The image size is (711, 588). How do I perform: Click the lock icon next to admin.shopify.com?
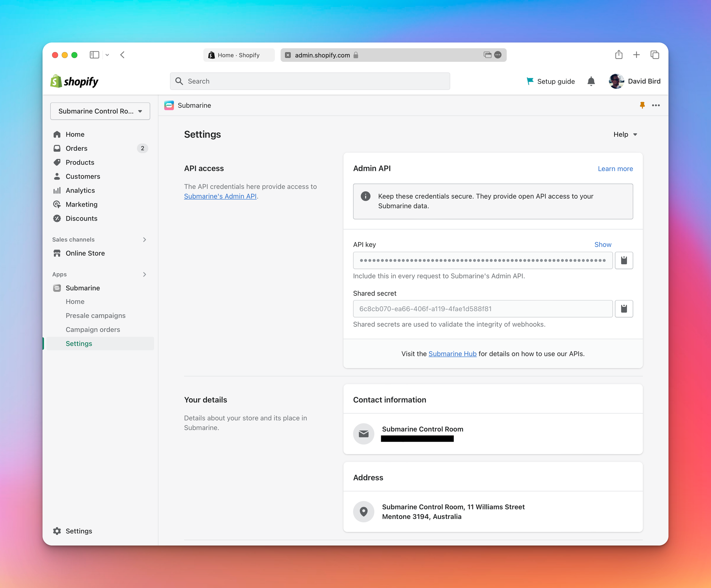(356, 55)
